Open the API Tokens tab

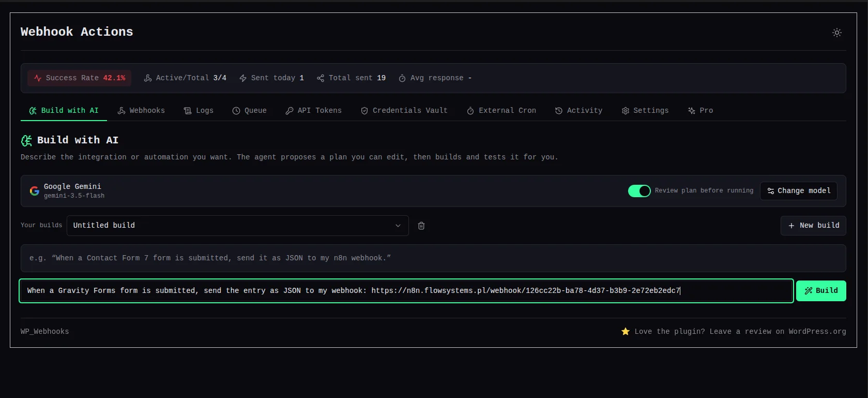(x=314, y=111)
